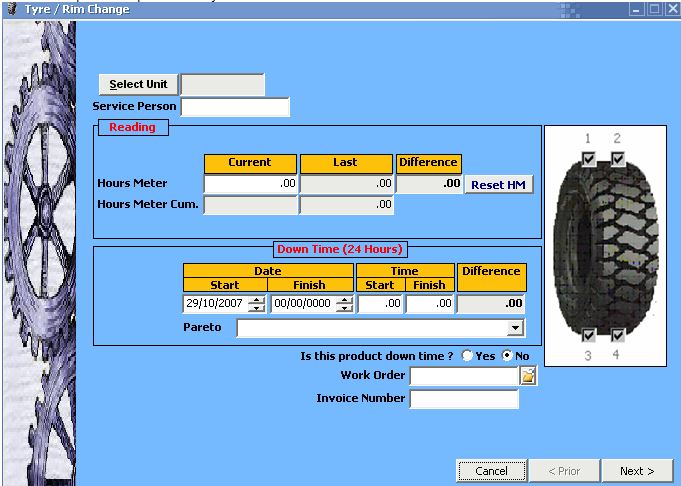The width and height of the screenshot is (681, 486).
Task: Focus the Current Hours Meter field
Action: [250, 184]
